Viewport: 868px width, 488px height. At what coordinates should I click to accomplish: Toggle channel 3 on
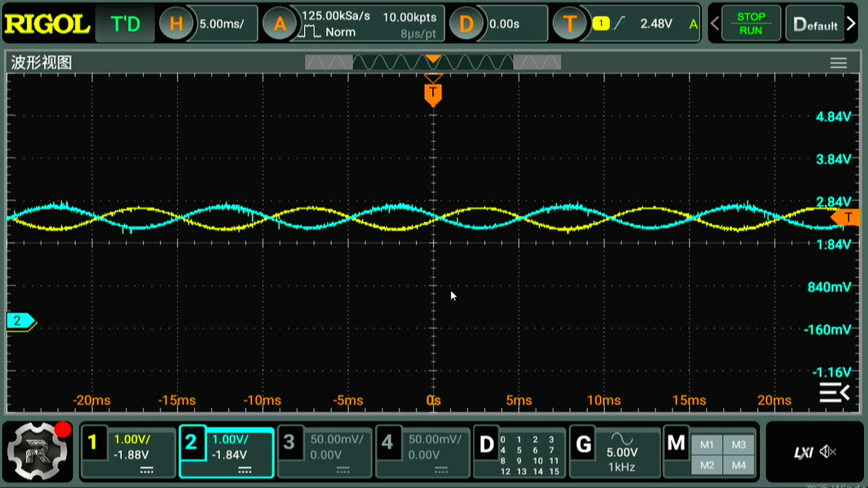tap(289, 443)
